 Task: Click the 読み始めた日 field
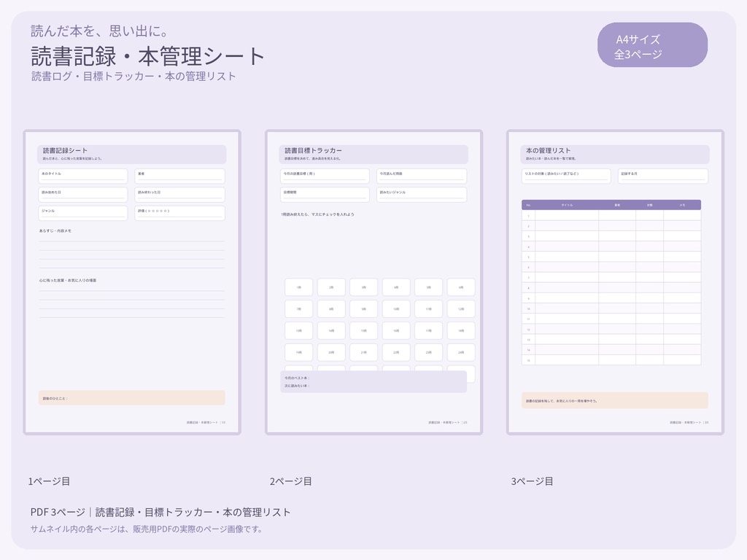[x=83, y=194]
